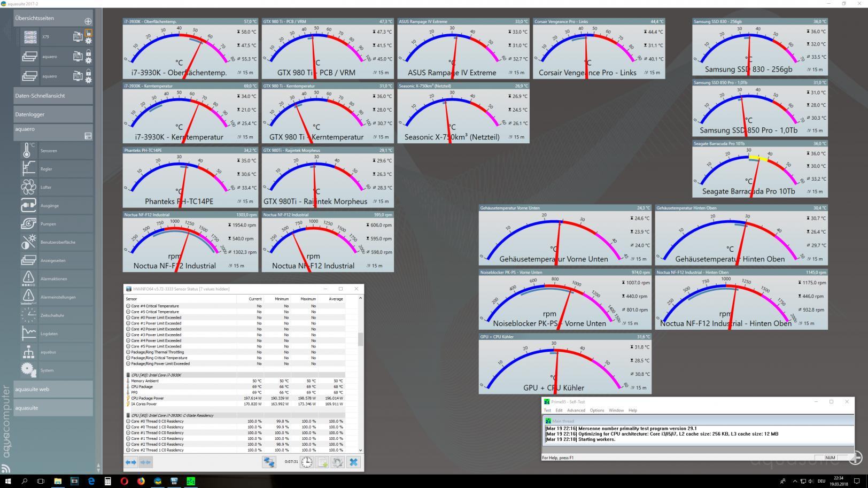Click the Main thread child window title
Viewport: 868px width, 488px height.
point(563,421)
